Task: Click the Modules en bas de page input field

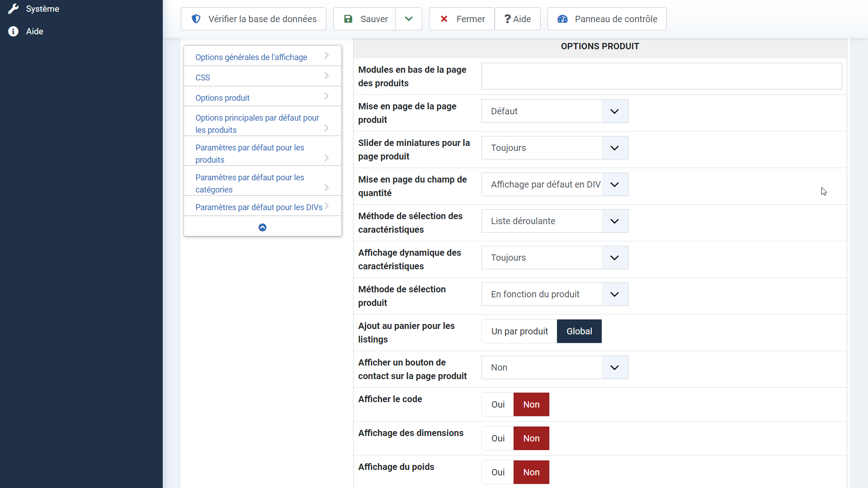Action: 661,76
